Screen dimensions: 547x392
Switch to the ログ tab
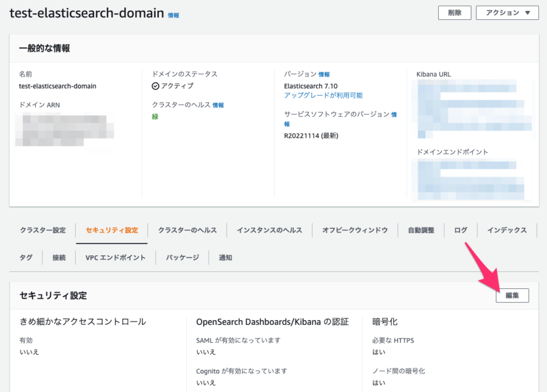tap(461, 230)
